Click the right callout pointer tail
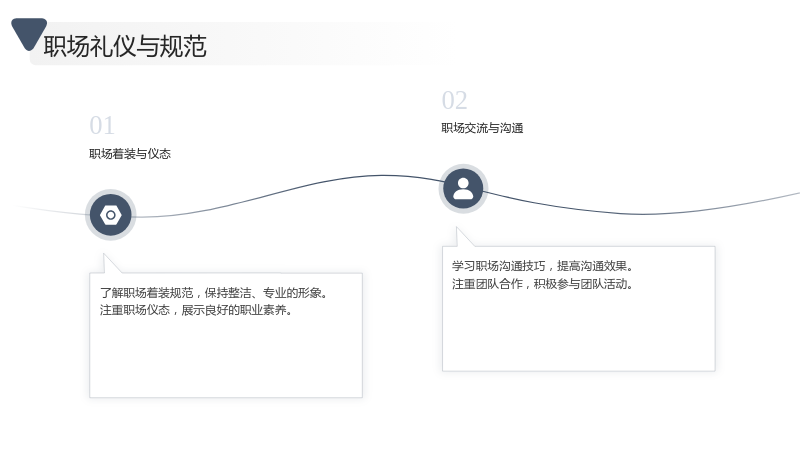The height and width of the screenshot is (450, 800). (x=463, y=238)
